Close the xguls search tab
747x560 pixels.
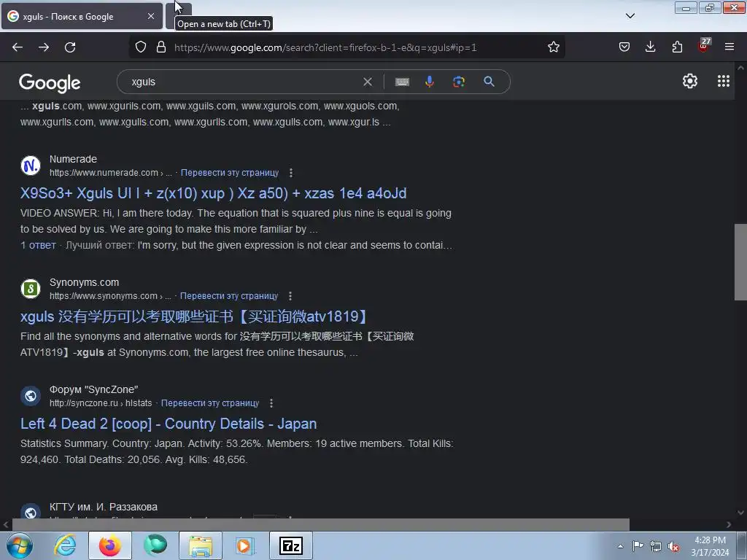[150, 16]
